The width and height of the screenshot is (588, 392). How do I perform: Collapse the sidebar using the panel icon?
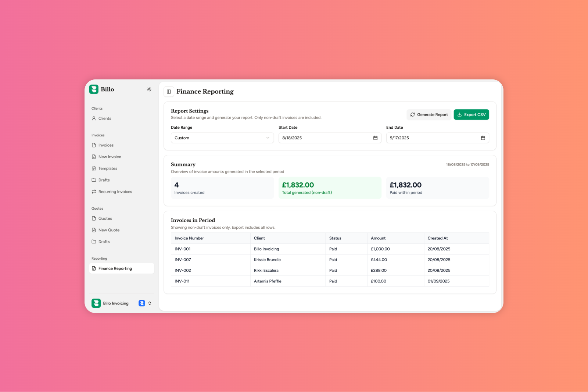click(169, 92)
